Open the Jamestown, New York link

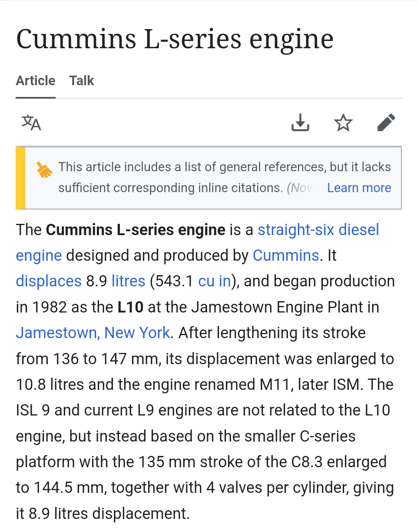pyautogui.click(x=93, y=333)
